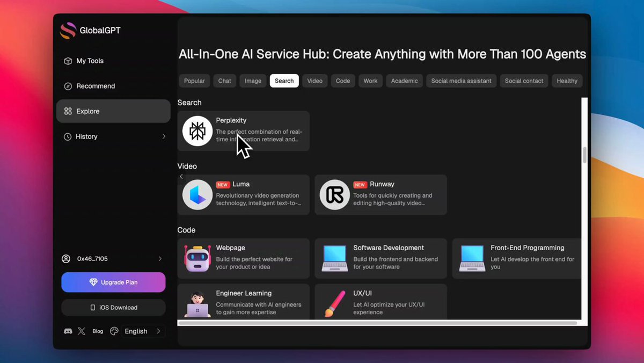Switch to the Academic tab
This screenshot has height=363, width=644.
(405, 81)
